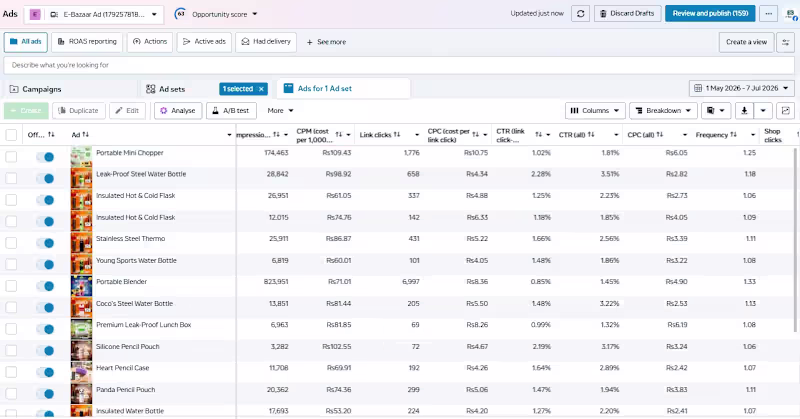Open the Breakdown dropdown
This screenshot has width=800, height=419.
pos(663,111)
